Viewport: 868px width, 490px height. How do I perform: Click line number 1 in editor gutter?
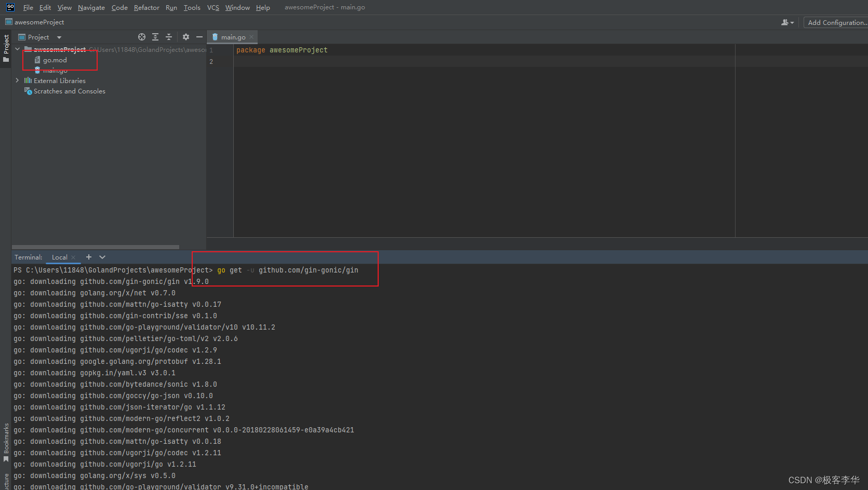click(211, 50)
